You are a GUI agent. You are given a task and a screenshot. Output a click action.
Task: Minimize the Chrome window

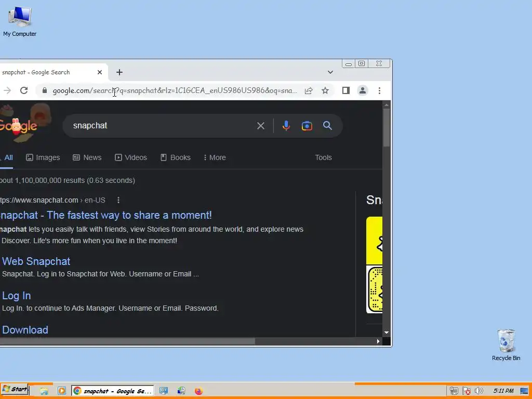(x=349, y=64)
